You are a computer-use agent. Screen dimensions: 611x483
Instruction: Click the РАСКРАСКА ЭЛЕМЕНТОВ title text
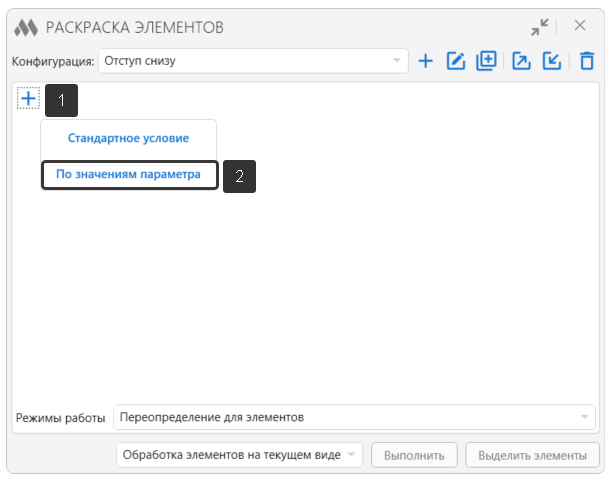click(x=135, y=28)
